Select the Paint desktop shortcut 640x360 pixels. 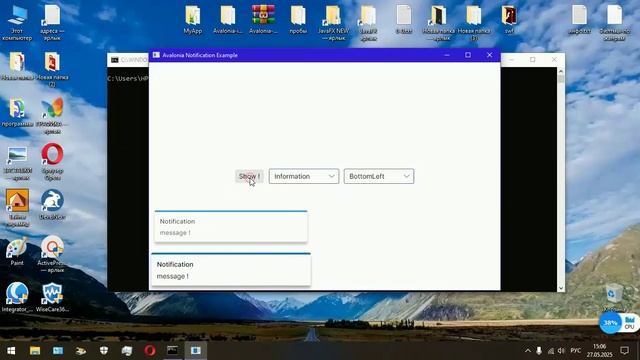point(17,251)
